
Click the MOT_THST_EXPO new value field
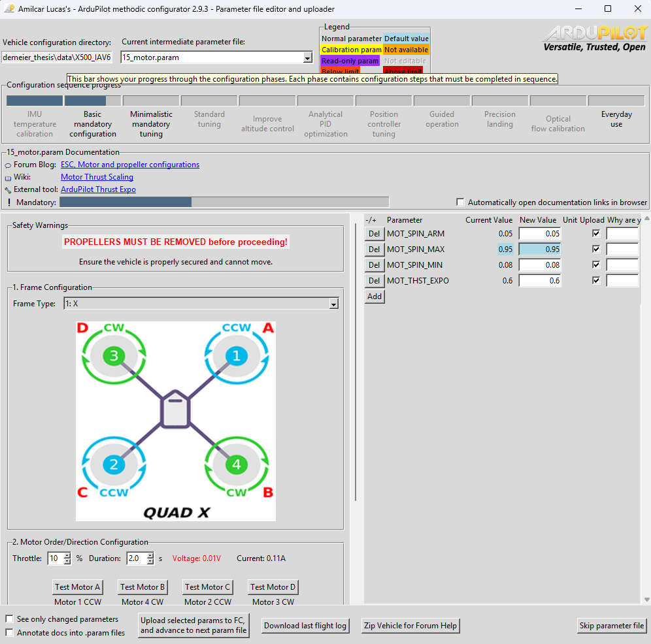[540, 281]
